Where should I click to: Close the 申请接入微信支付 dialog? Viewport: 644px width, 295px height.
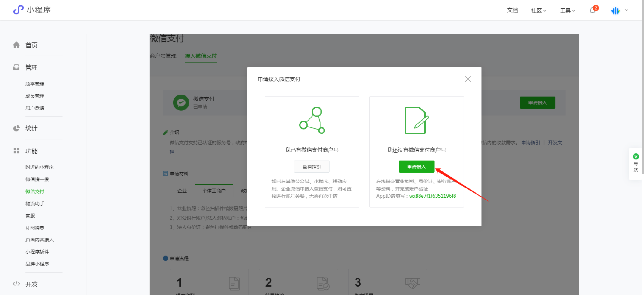tap(468, 79)
